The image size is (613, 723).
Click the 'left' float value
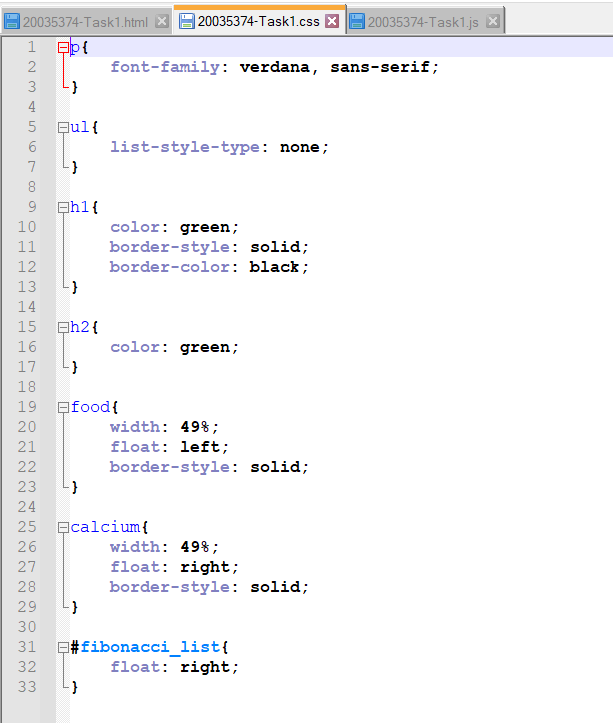click(x=200, y=447)
